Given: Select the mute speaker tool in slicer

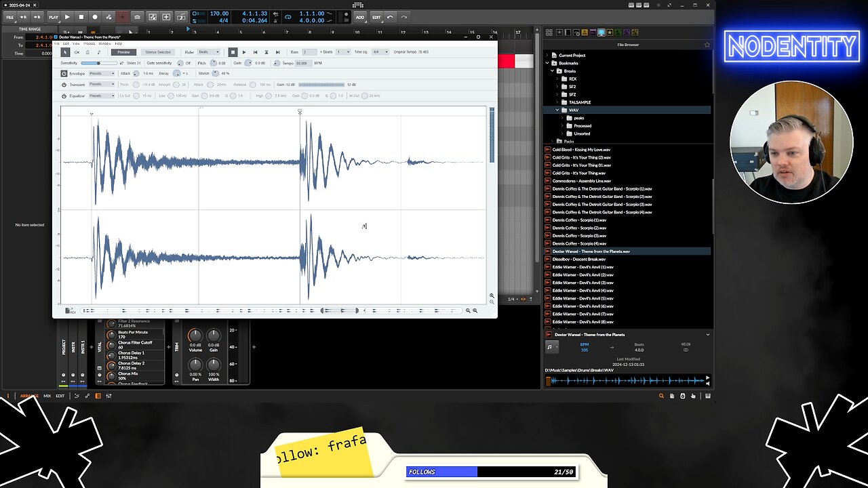Looking at the screenshot, I should coord(77,52).
